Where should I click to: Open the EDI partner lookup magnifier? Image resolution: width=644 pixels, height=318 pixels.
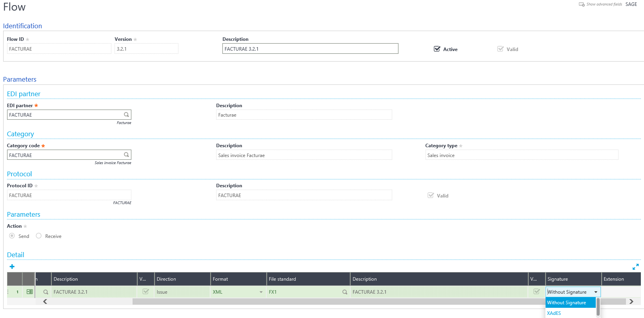126,115
